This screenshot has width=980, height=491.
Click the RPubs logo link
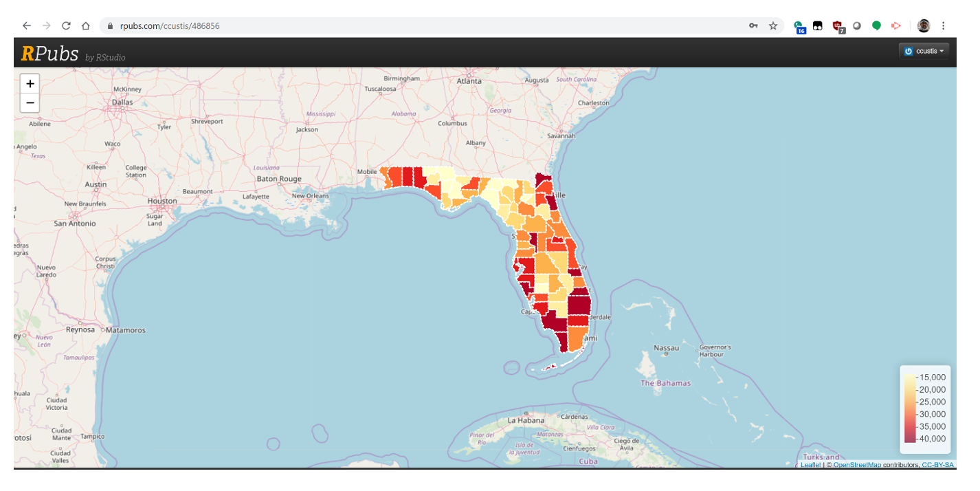coord(50,53)
